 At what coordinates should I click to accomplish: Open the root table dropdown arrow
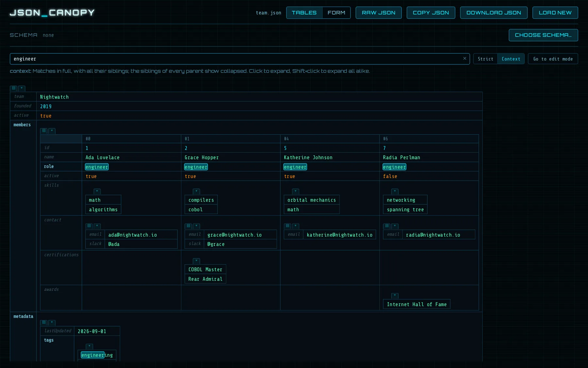(x=22, y=88)
